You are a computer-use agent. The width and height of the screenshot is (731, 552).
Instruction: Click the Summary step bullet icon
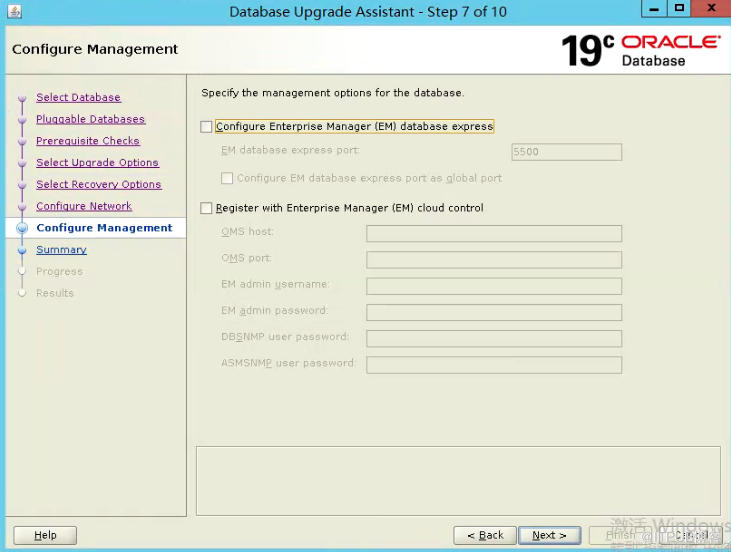(22, 250)
